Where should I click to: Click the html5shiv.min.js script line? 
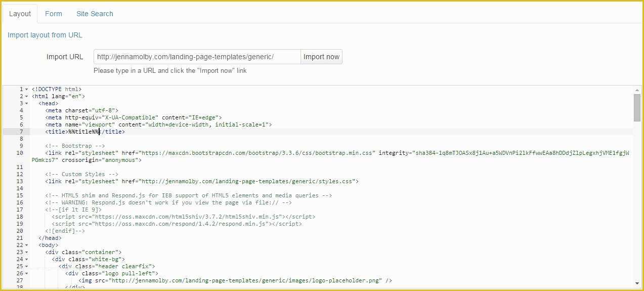coord(183,217)
